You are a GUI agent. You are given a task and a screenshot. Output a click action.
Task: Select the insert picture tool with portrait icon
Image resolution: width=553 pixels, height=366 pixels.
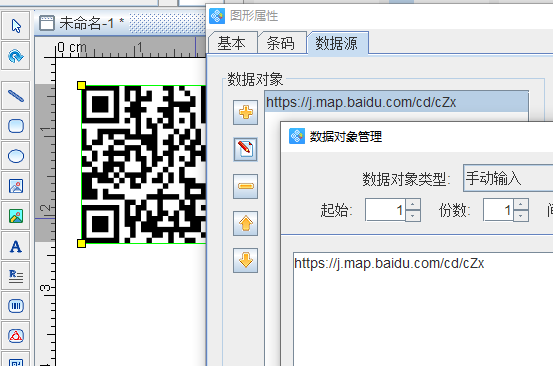(16, 185)
